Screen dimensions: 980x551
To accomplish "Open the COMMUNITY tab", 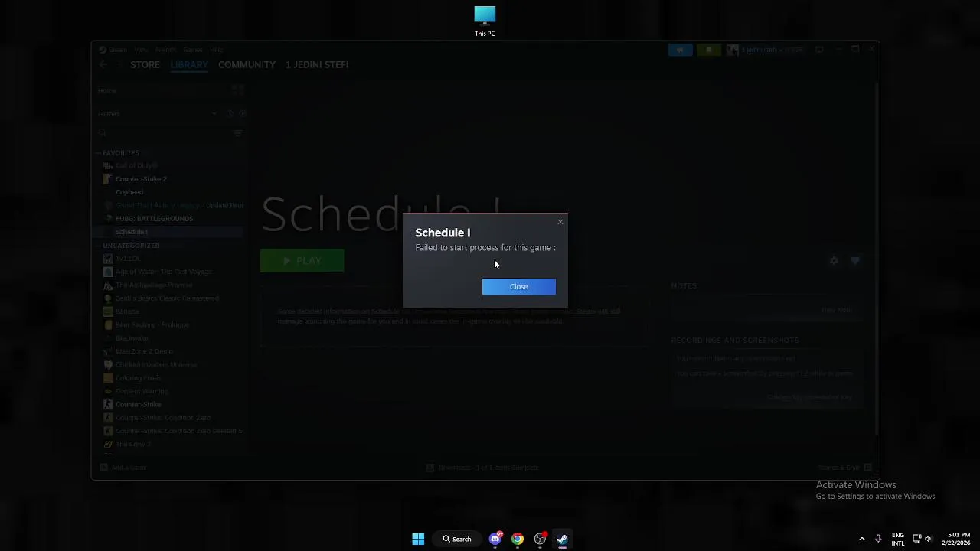I will (247, 64).
